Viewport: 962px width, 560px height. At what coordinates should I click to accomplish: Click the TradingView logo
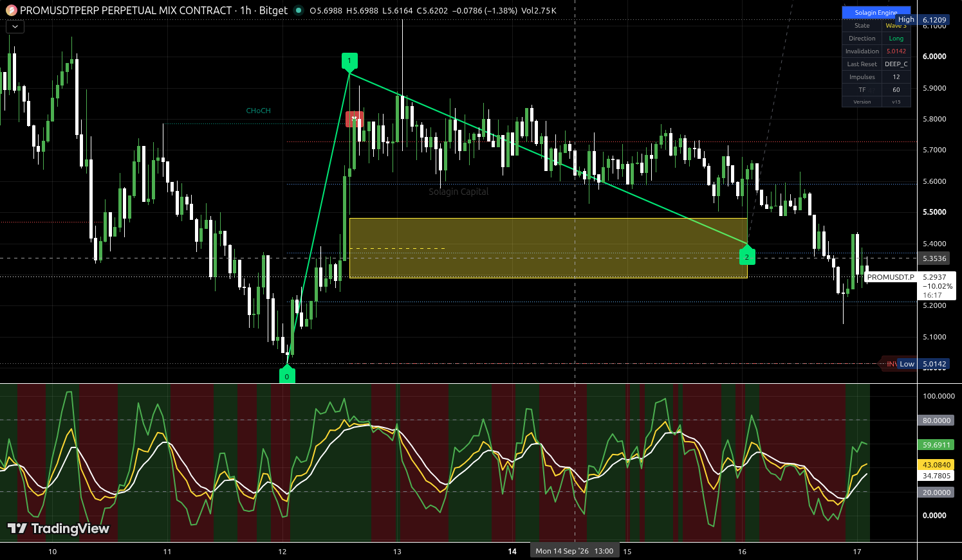coord(59,528)
